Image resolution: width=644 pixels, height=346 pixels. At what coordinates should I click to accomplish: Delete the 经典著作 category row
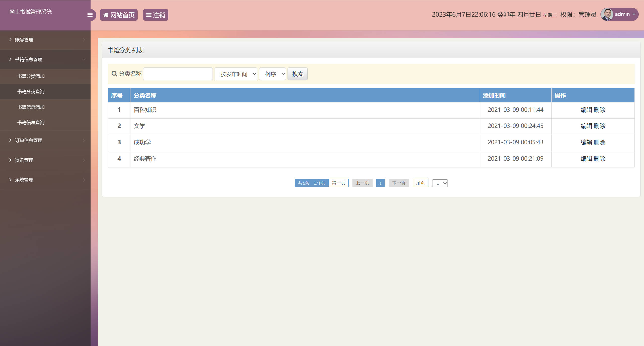599,159
